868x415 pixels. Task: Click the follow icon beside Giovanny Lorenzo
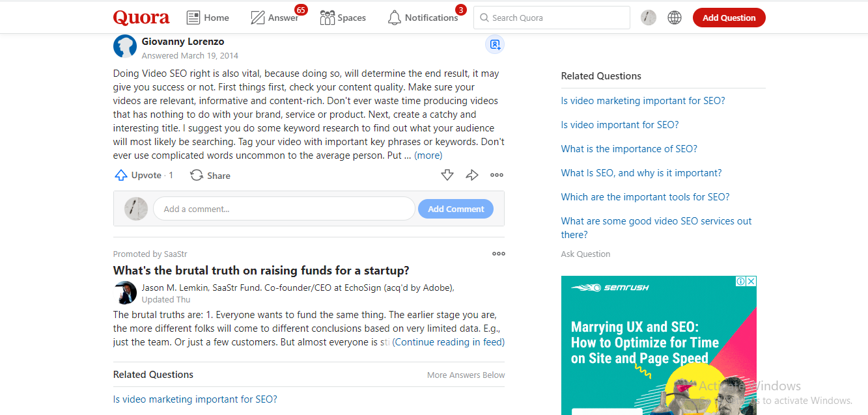coord(495,45)
